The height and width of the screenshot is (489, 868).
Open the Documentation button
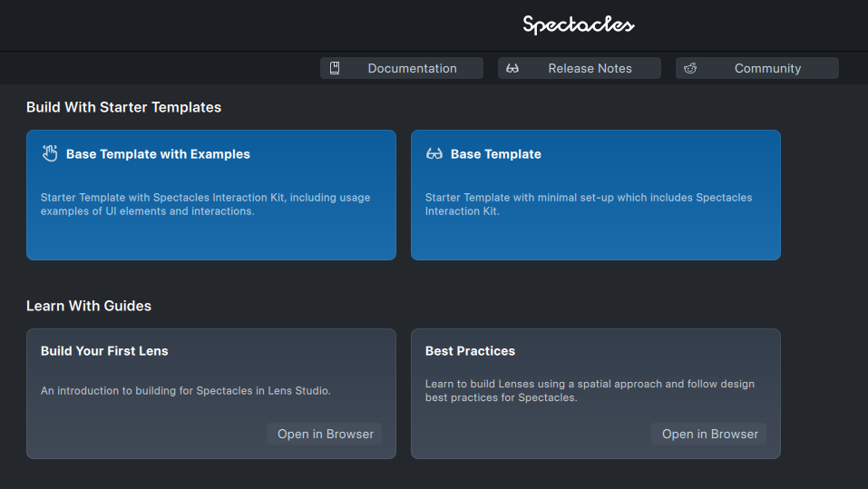click(401, 68)
